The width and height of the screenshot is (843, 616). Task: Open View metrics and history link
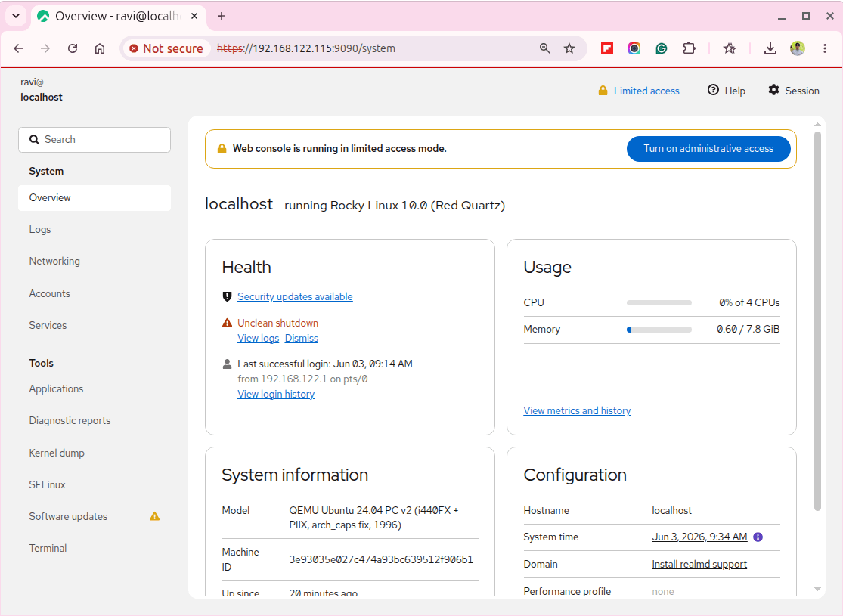point(577,410)
